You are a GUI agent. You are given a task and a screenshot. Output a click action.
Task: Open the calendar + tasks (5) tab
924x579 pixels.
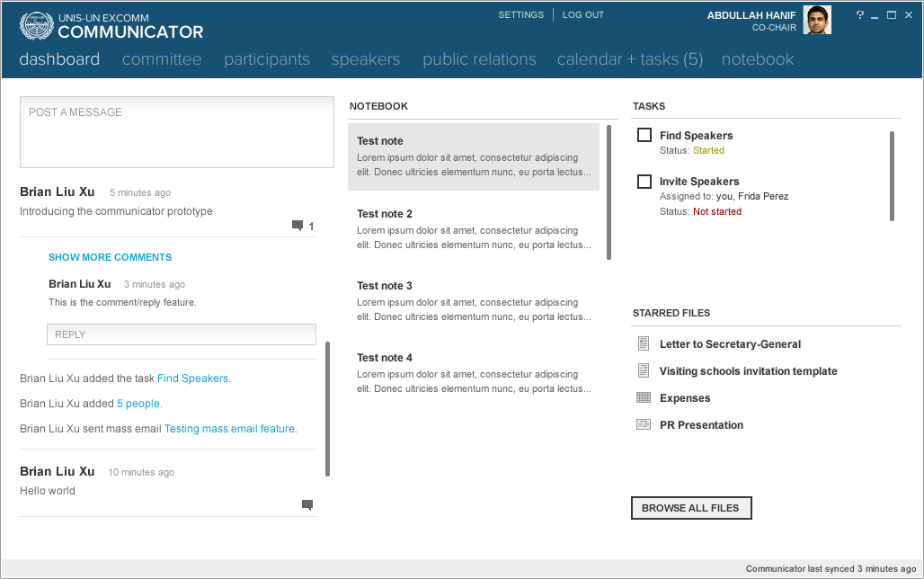[x=630, y=59]
